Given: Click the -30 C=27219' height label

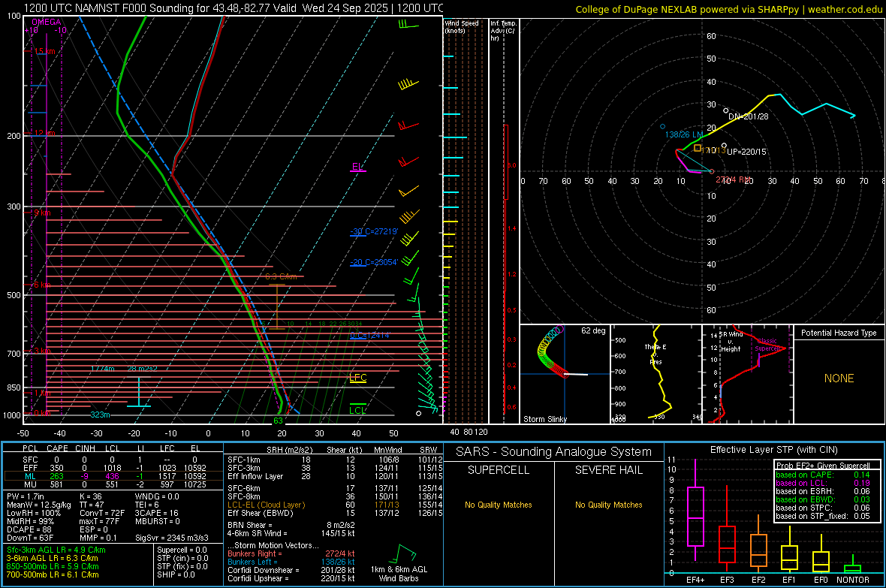Looking at the screenshot, I should 374,231.
